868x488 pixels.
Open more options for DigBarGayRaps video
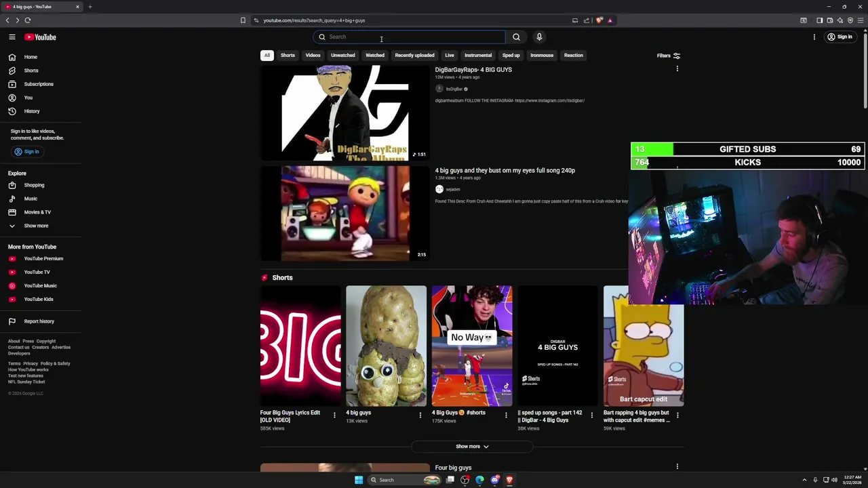[x=677, y=69]
